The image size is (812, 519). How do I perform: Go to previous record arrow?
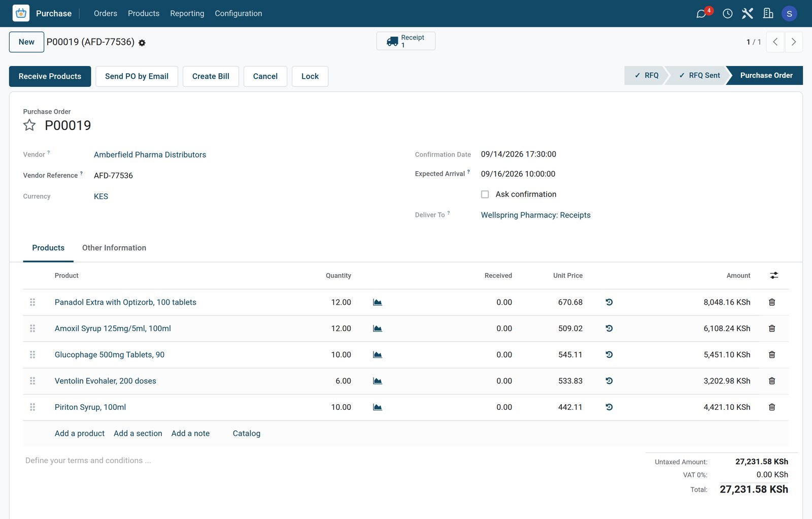(775, 42)
